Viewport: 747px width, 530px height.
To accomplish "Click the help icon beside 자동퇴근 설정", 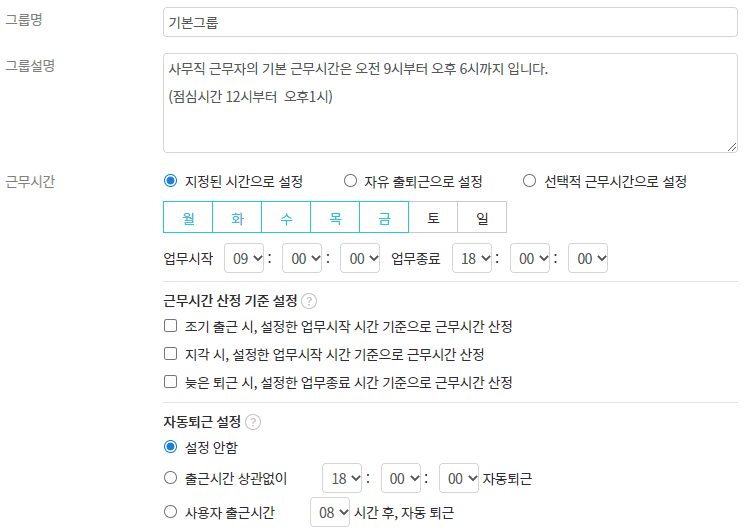I will [x=252, y=422].
